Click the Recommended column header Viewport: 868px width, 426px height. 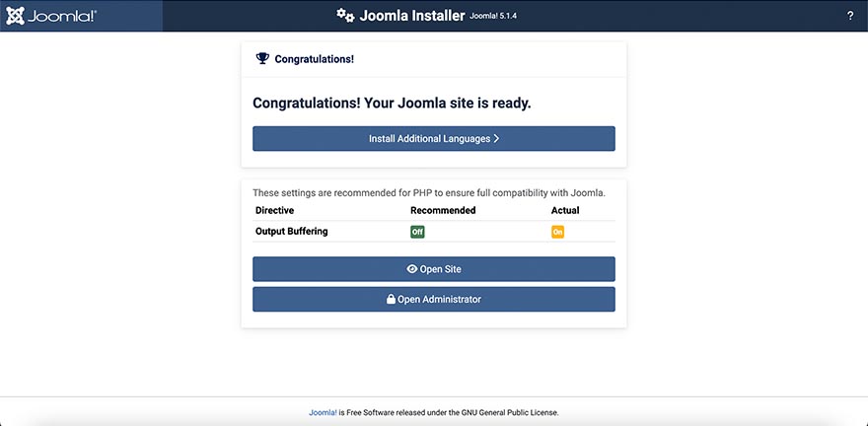tap(443, 210)
